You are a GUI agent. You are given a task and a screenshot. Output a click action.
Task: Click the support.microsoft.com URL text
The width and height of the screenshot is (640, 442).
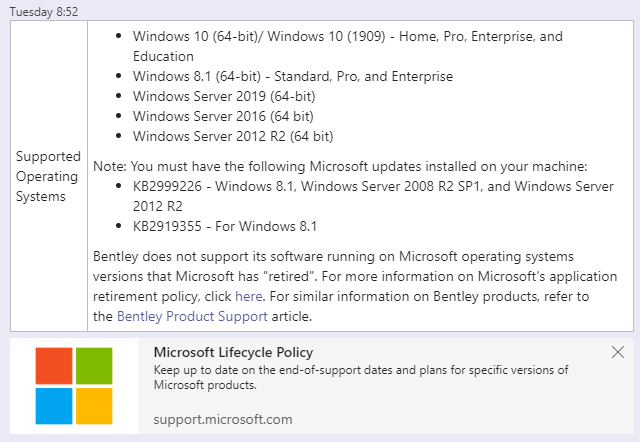223,419
